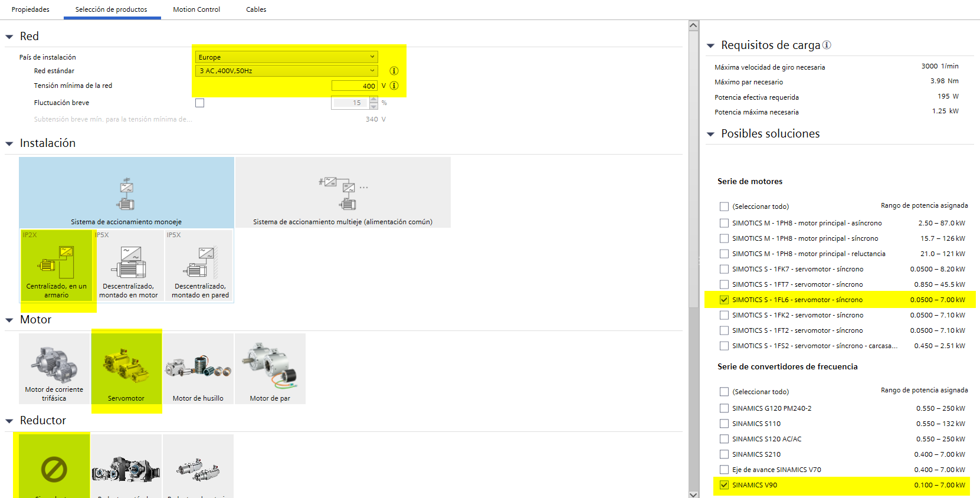Open the Cables tab
Image resolution: width=980 pixels, height=498 pixels.
tap(256, 9)
